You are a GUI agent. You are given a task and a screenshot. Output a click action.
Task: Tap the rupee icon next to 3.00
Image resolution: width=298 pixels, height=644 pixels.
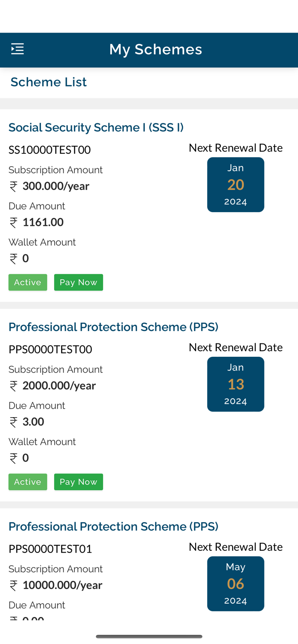tap(14, 422)
